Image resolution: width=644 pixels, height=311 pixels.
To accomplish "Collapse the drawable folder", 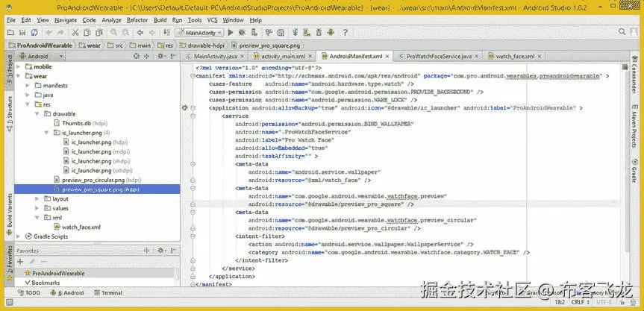I will coord(37,113).
